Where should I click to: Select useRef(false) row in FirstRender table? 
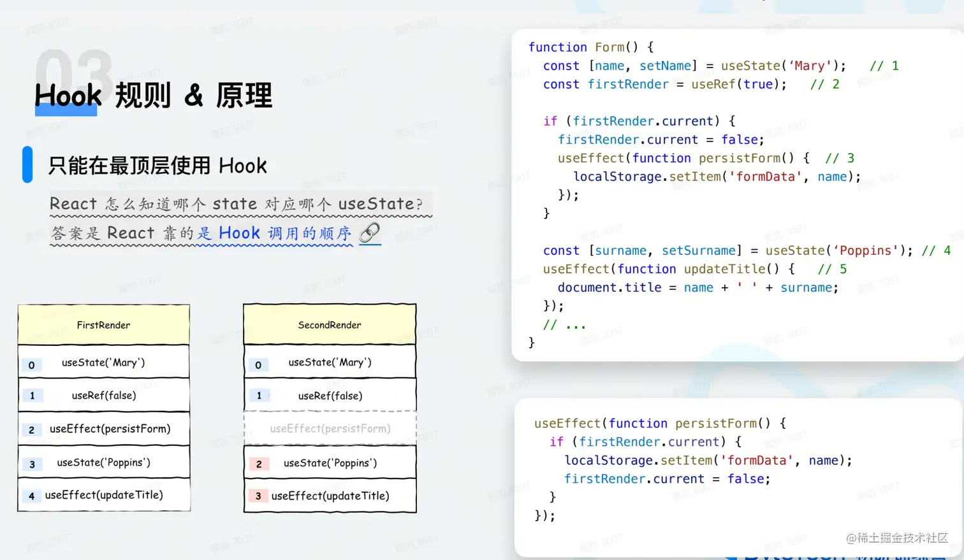[104, 395]
